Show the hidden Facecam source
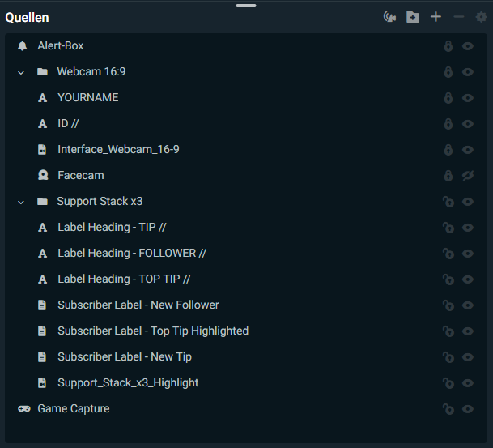Viewport: 493px width, 448px height. coord(468,176)
